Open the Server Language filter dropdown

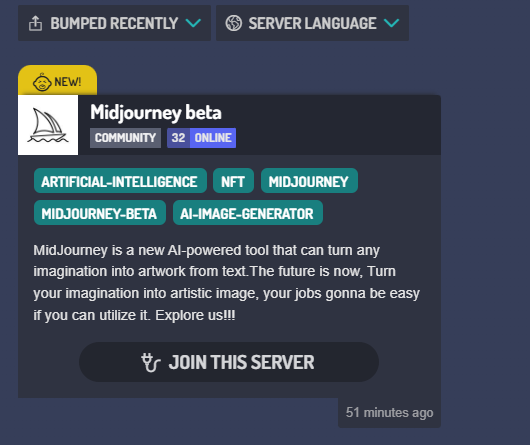pyautogui.click(x=312, y=23)
